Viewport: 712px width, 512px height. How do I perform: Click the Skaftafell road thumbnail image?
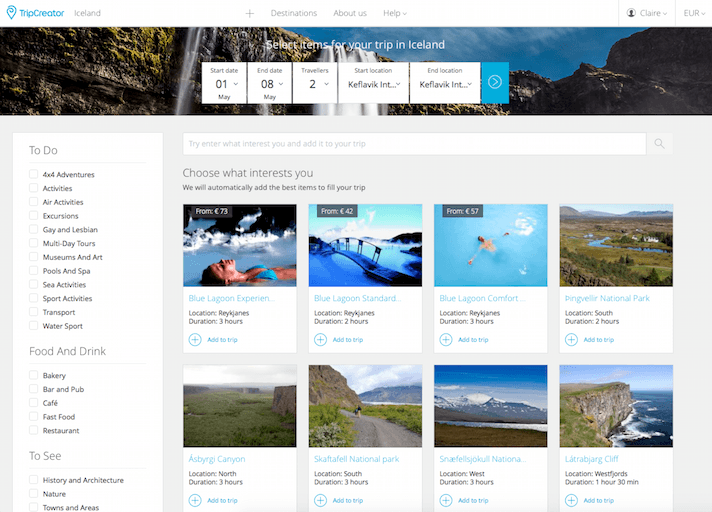[x=366, y=406]
